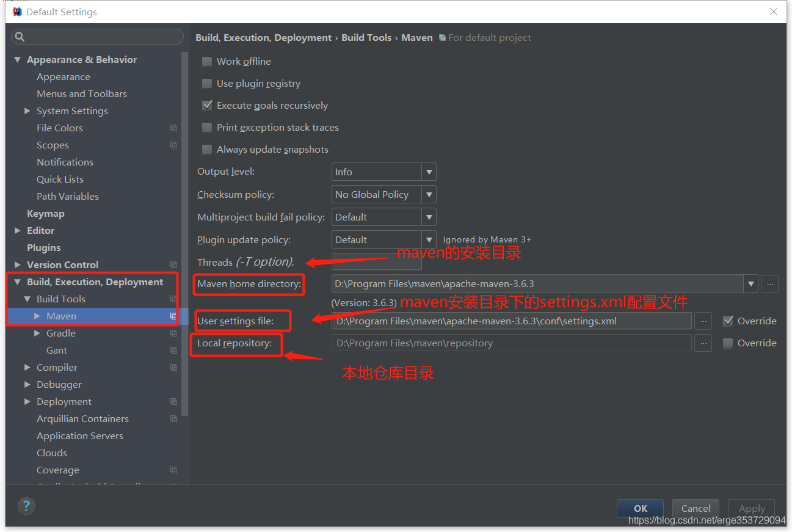The width and height of the screenshot is (792, 532).
Task: Open Notifications settings page
Action: pos(65,162)
